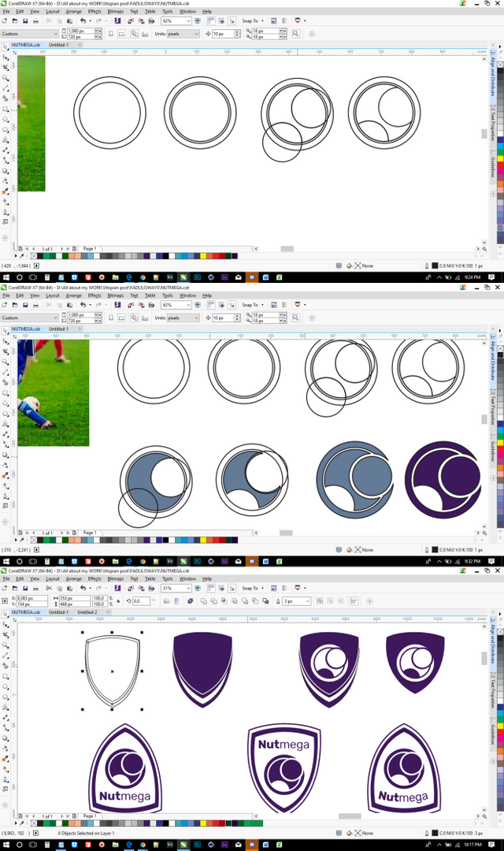Viewport: 504px width, 851px height.
Task: Switch to portrait orientation in the 9:24 PM window
Action: (x=111, y=34)
